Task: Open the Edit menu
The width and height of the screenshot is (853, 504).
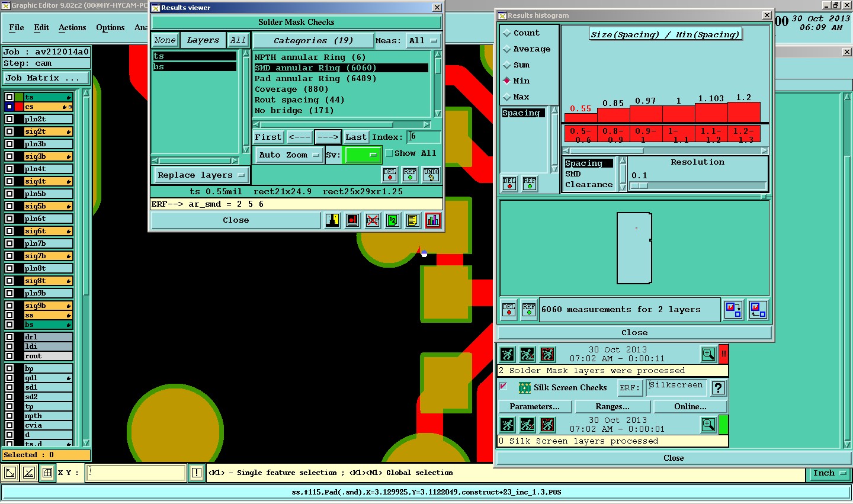Action: click(41, 28)
